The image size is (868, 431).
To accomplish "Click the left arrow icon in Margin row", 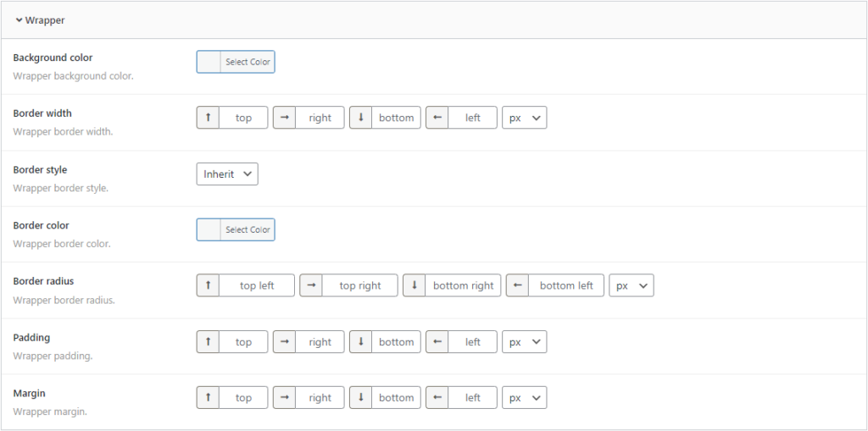I will 437,398.
